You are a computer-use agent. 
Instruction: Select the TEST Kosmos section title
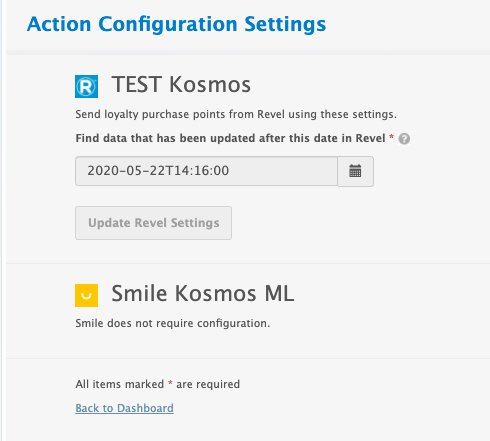click(181, 84)
